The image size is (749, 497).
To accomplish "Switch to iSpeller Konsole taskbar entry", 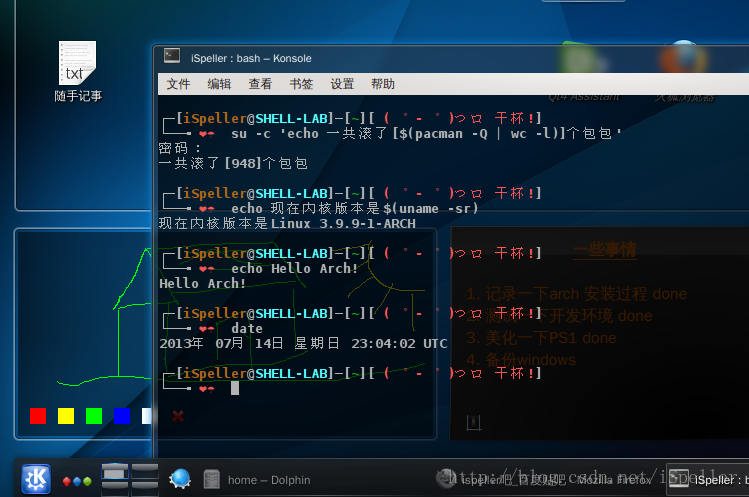I will tap(708, 479).
